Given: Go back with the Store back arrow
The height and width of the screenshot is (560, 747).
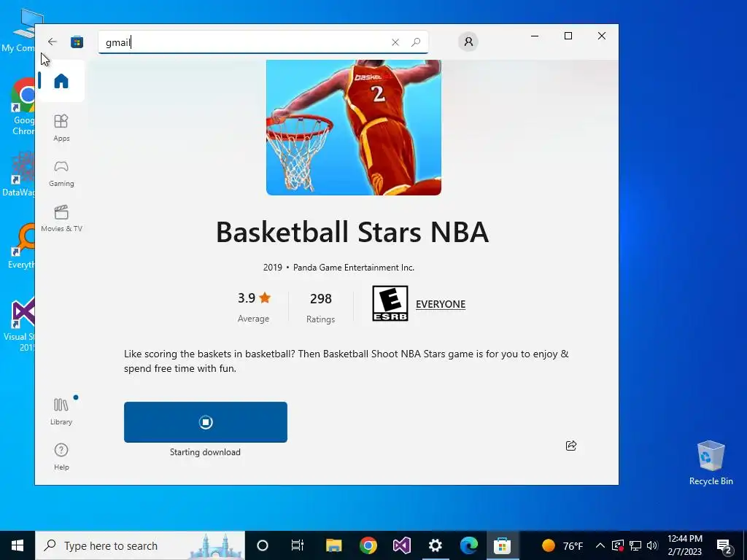Looking at the screenshot, I should [x=53, y=42].
